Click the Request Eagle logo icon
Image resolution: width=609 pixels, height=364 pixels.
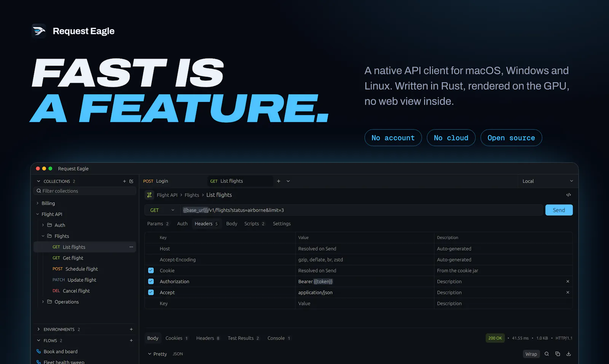39,31
